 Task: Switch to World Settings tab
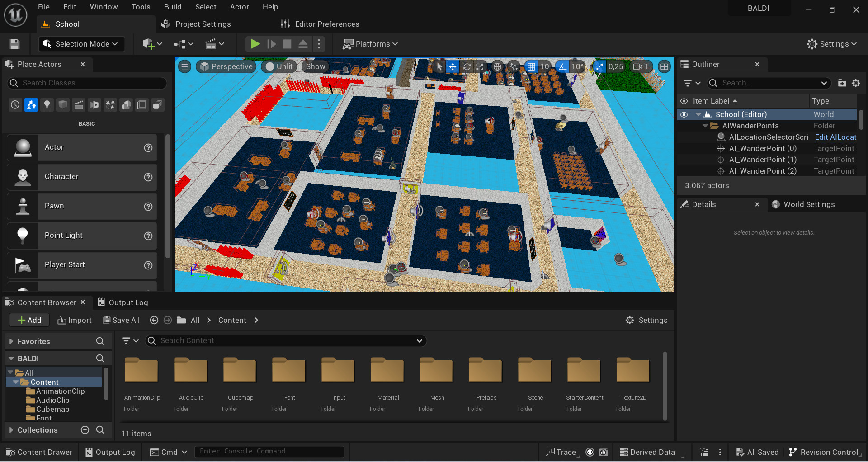[x=803, y=204]
